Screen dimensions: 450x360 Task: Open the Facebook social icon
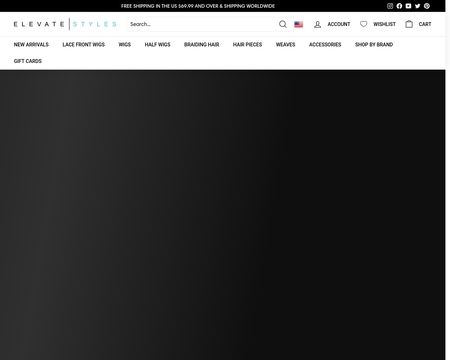(399, 6)
